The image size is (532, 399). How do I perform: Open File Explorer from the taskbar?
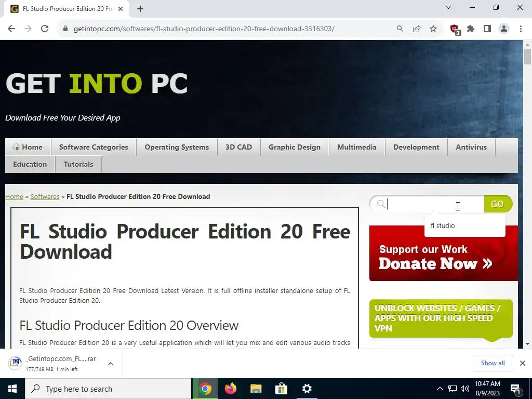coord(256,389)
